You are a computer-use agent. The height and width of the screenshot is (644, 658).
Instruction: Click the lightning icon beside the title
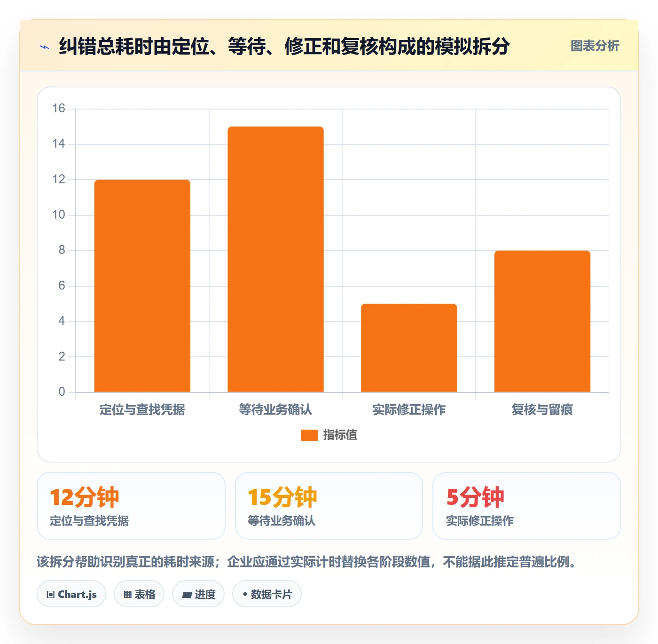pyautogui.click(x=45, y=47)
